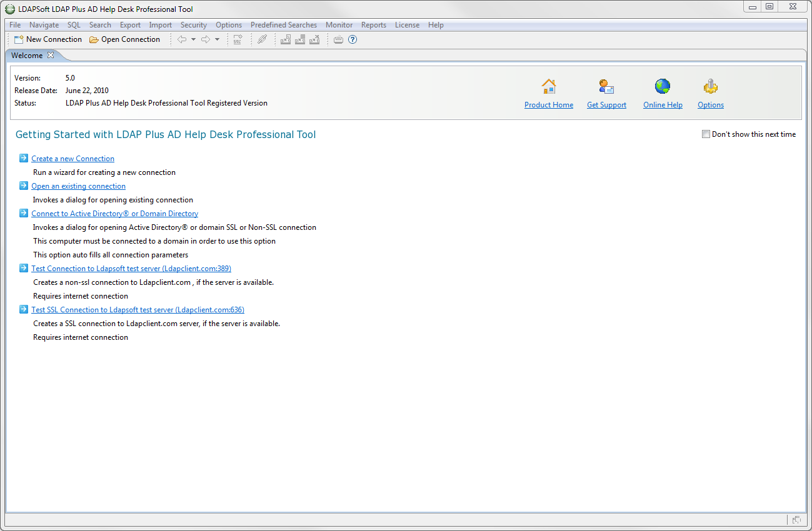Screen dimensions: 812x531
Task: Click the Get Support icon
Action: 606,86
